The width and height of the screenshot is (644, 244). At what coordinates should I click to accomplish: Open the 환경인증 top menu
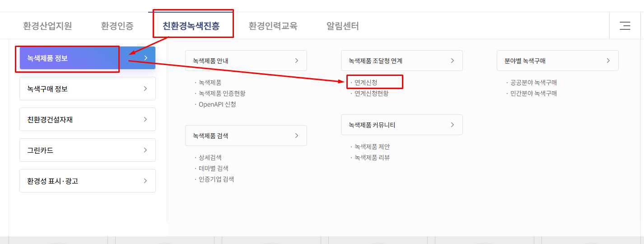[x=117, y=26]
